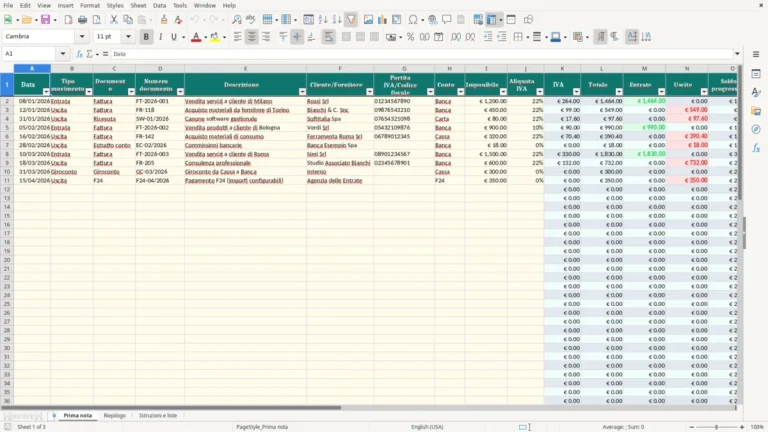Viewport: 768px width, 432px height.
Task: Adjust the zoom slider in status bar
Action: [716, 427]
